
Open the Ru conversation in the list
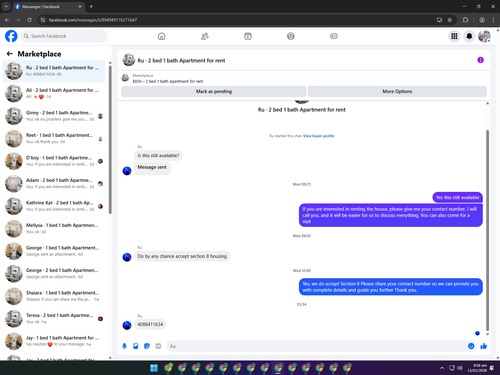(x=54, y=71)
